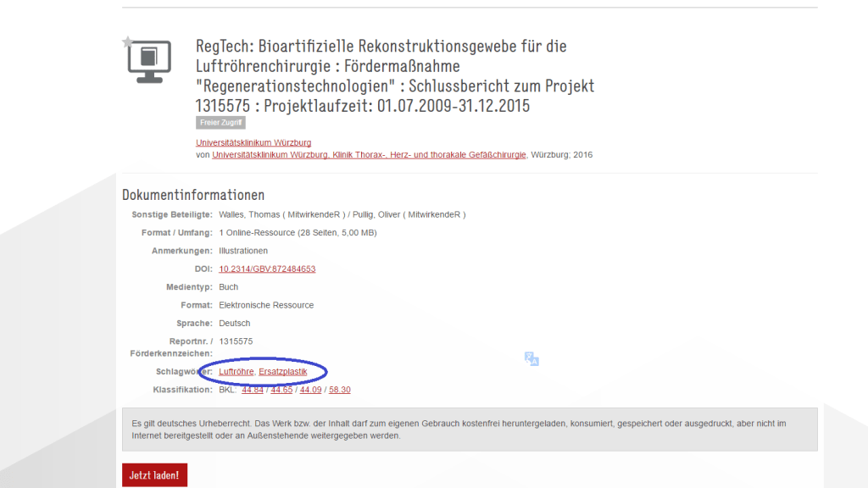Click the 'Freier Zugriff' badge
868x488 pixels.
click(220, 123)
